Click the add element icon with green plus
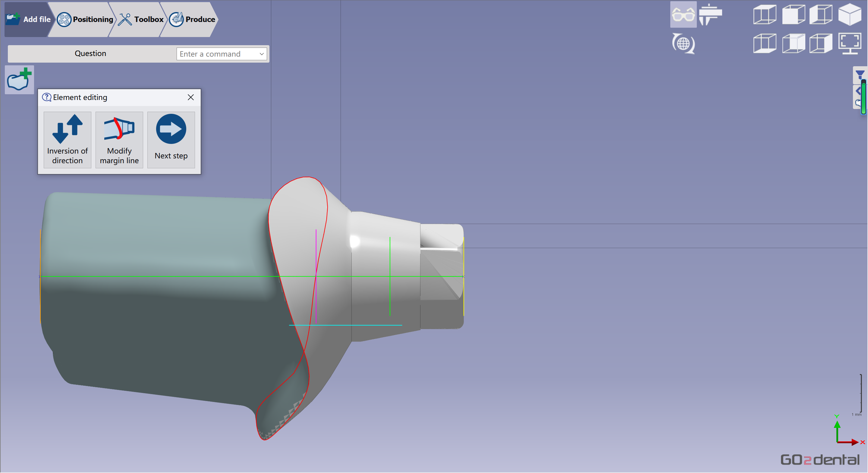Screen dimensions: 868x473 click(x=19, y=80)
